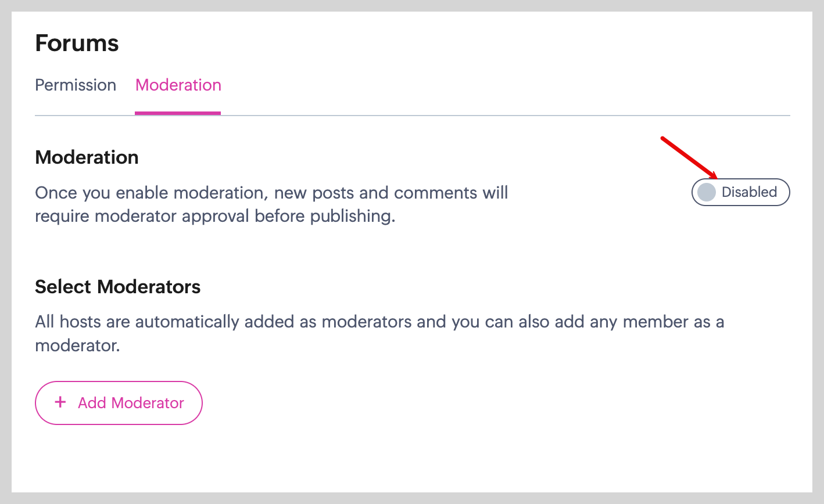Select the Moderation tab

pyautogui.click(x=178, y=85)
